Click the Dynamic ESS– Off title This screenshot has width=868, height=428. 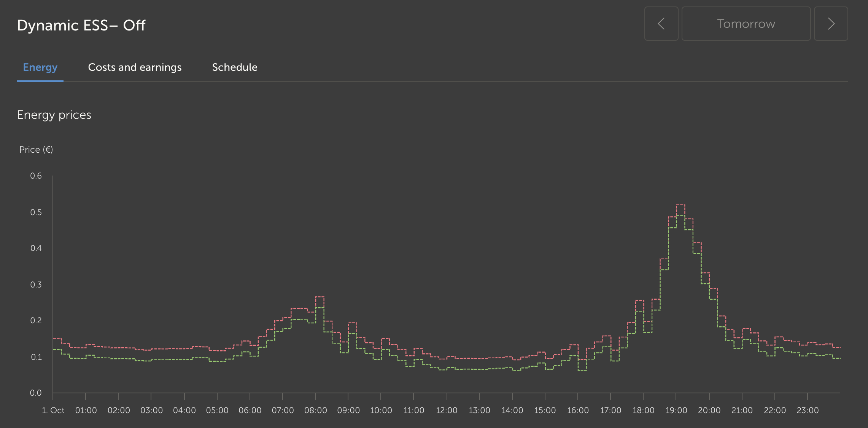[x=81, y=26]
